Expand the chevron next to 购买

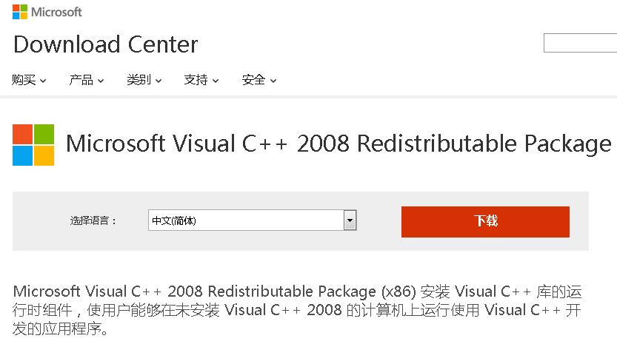pyautogui.click(x=44, y=81)
